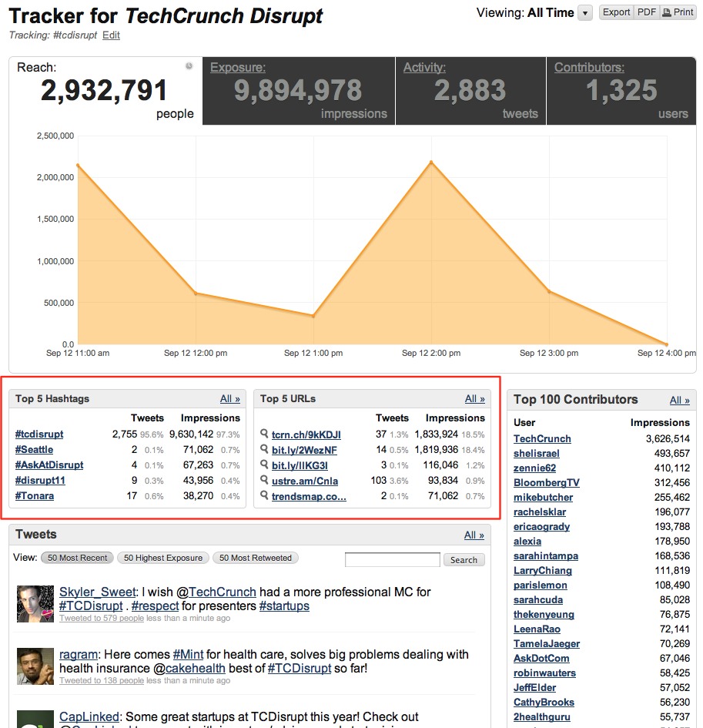Open the #Mint hashtag in ragram's tweet
703x728 pixels.
click(x=188, y=654)
